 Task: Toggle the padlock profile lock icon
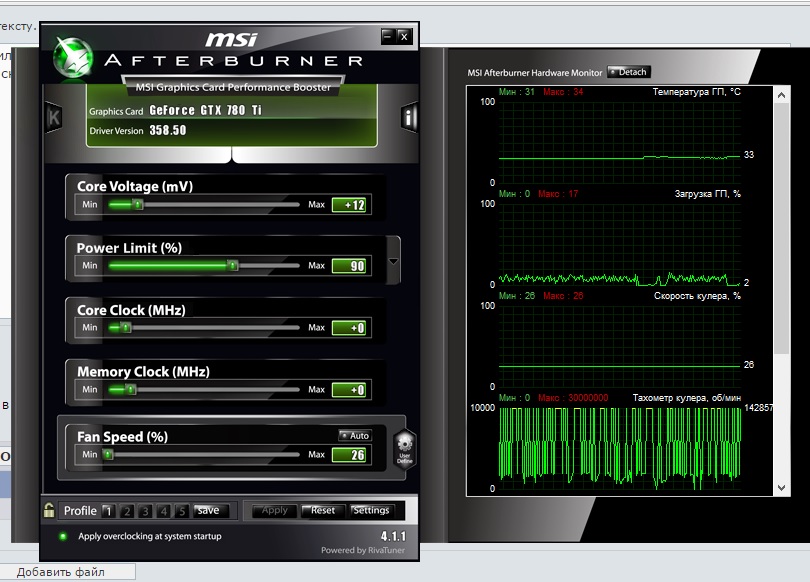click(x=49, y=510)
